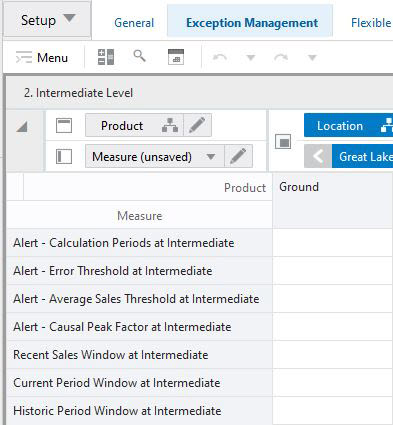The height and width of the screenshot is (425, 393).
Task: Select row Historic Period Window at Intermediate
Action: pyautogui.click(x=139, y=411)
